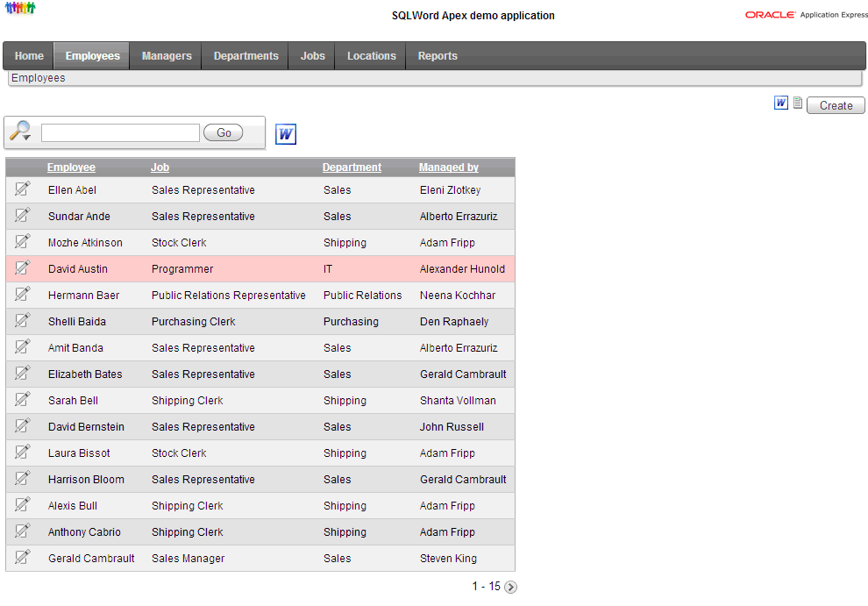Click the Word export icon beside the search box
868x606 pixels.
pyautogui.click(x=286, y=134)
